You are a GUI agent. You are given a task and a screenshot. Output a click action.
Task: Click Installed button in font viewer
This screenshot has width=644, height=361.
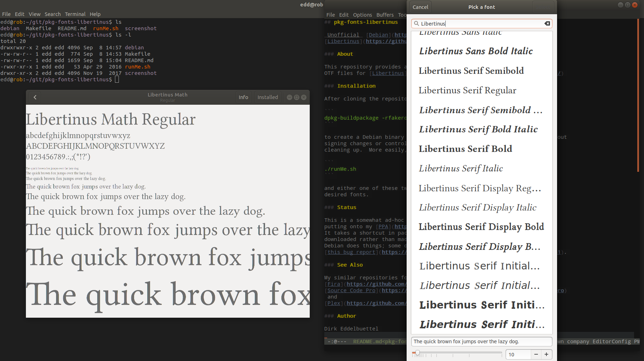pyautogui.click(x=268, y=97)
